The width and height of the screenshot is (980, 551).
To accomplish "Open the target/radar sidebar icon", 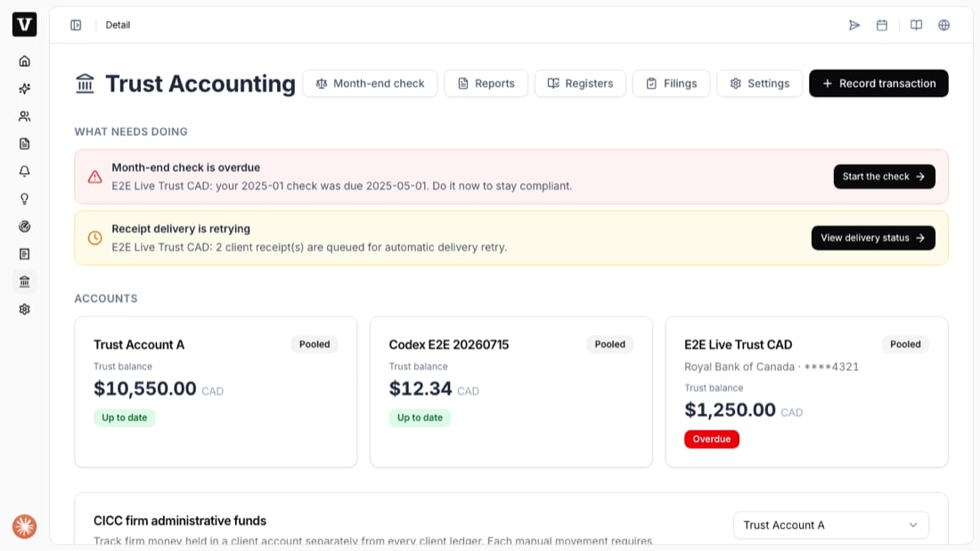I will (x=24, y=226).
